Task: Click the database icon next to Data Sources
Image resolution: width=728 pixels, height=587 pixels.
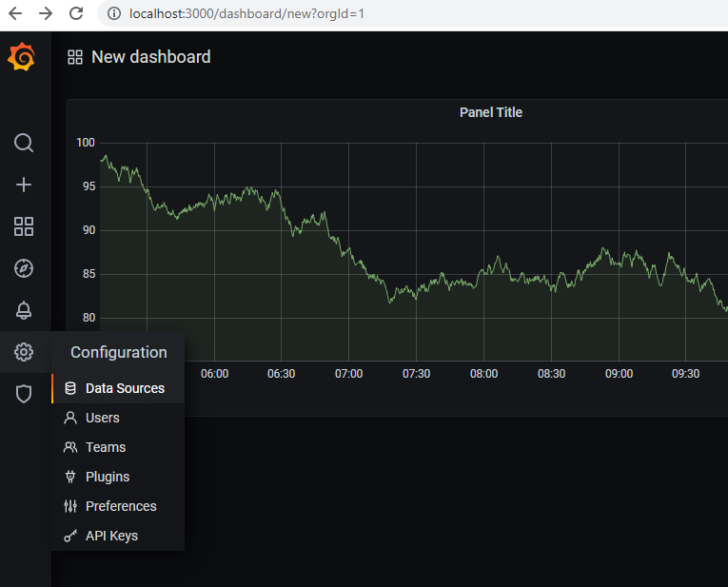Action: click(x=70, y=388)
